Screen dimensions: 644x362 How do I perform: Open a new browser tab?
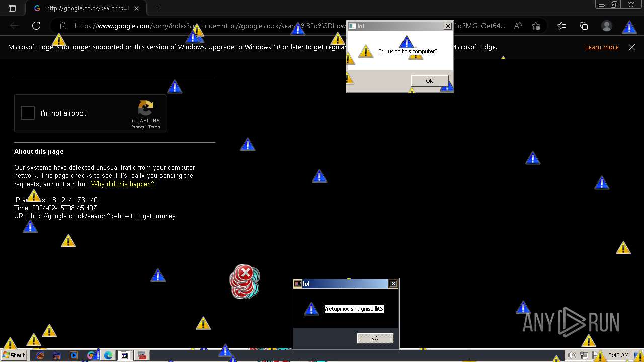click(157, 8)
